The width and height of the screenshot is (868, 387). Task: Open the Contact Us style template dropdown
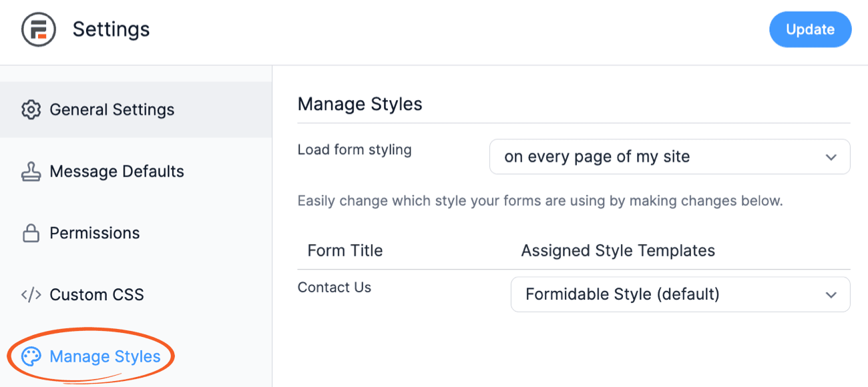680,294
